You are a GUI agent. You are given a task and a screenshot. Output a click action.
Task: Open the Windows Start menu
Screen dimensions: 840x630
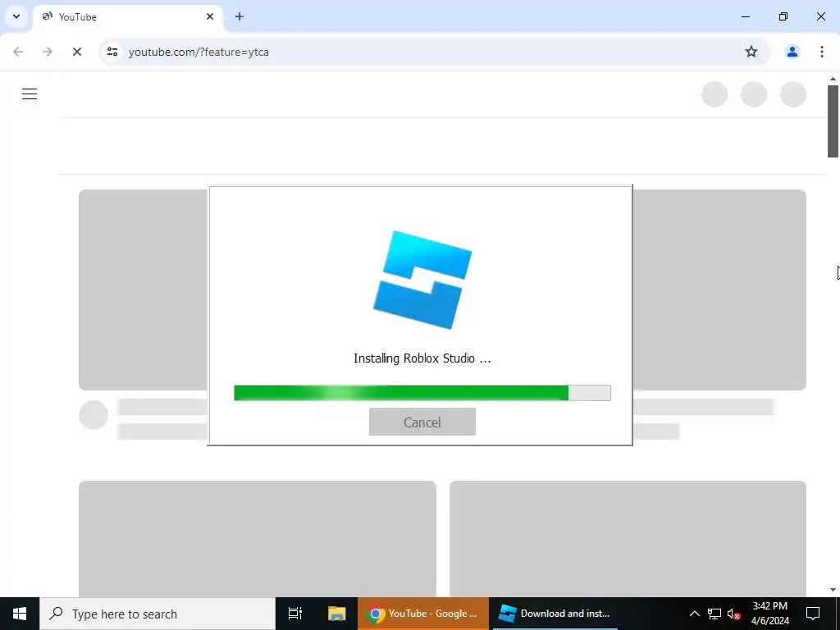[x=20, y=614]
